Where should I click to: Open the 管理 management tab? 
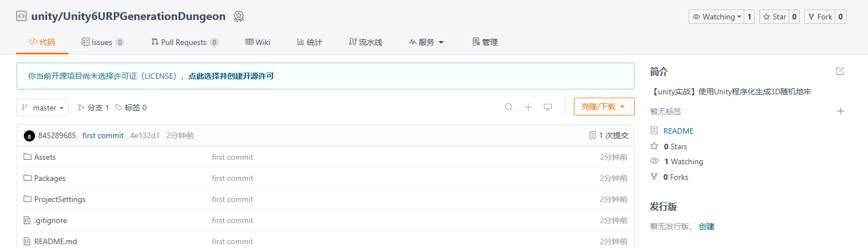tap(485, 42)
